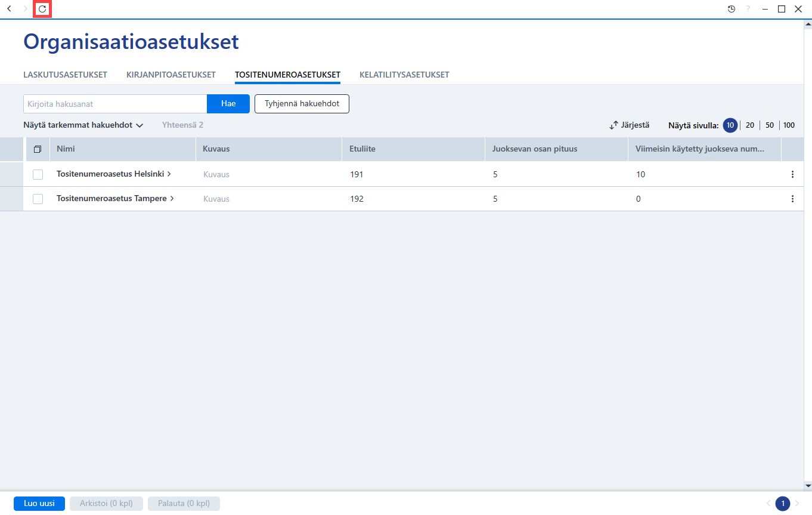Switch to the Laskutusasetukset tab
Screen dimensions: 812x515
click(x=65, y=75)
